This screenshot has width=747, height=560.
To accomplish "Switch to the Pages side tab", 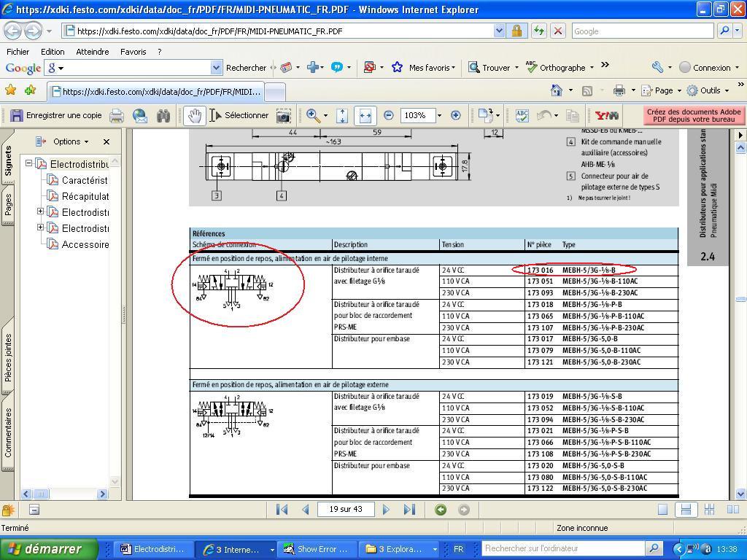I will 8,204.
